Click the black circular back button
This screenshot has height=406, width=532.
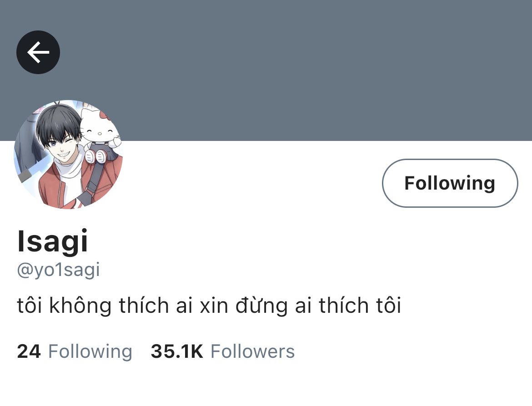38,52
